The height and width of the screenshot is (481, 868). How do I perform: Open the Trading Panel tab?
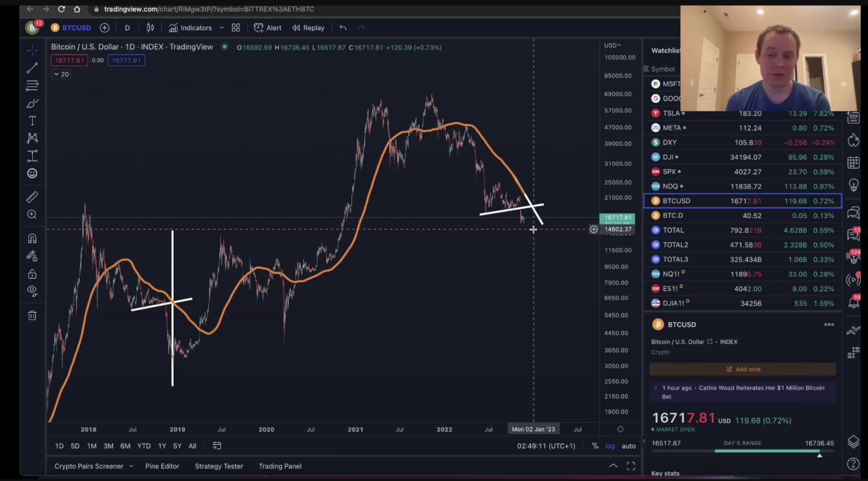pos(280,466)
